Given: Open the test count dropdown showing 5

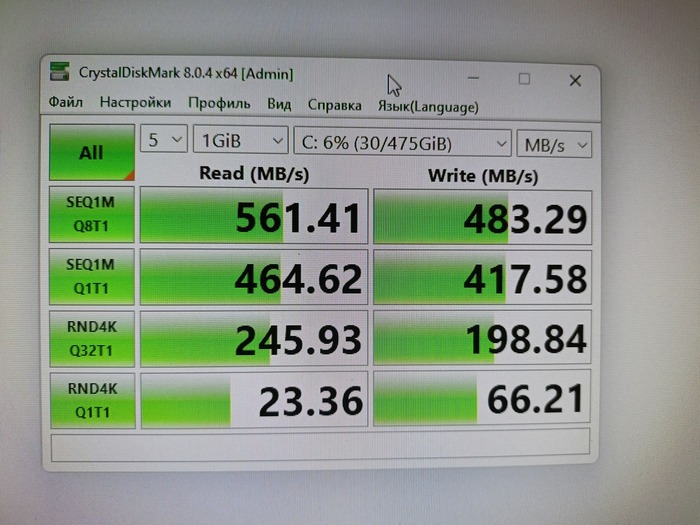Looking at the screenshot, I should coord(164,139).
